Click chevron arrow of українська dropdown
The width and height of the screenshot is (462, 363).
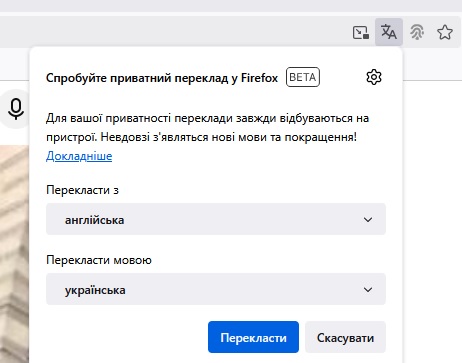368,290
